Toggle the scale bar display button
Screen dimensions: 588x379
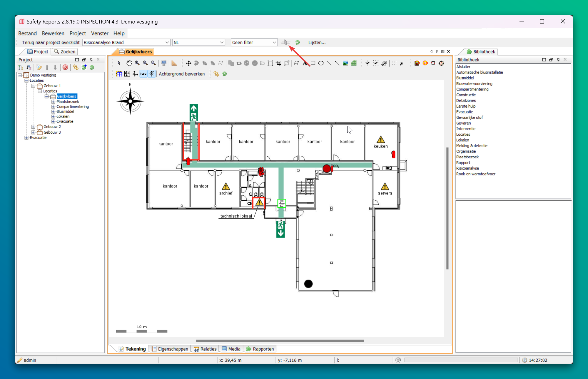[x=143, y=74]
